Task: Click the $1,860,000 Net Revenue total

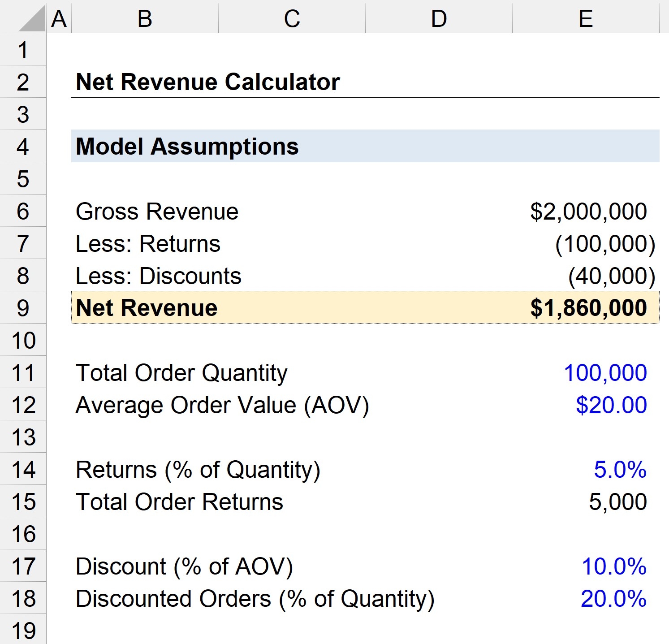Action: point(588,308)
